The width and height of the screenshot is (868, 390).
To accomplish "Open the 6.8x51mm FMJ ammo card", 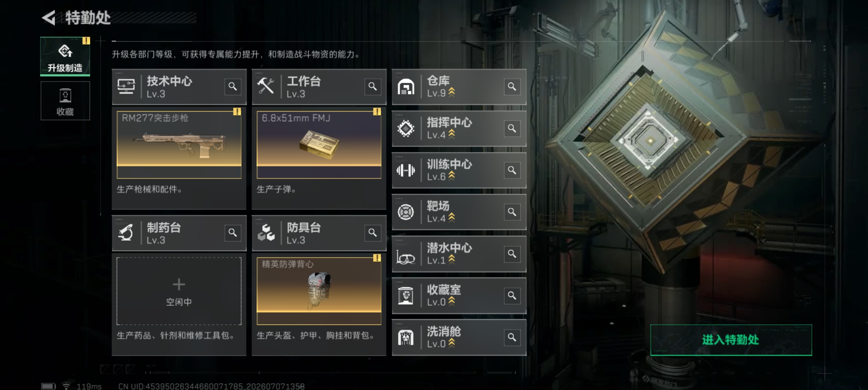I will click(x=319, y=145).
